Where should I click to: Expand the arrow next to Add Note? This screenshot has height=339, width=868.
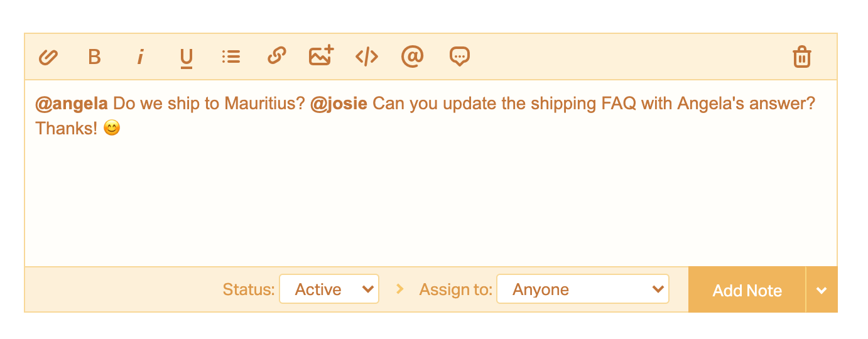[822, 290]
